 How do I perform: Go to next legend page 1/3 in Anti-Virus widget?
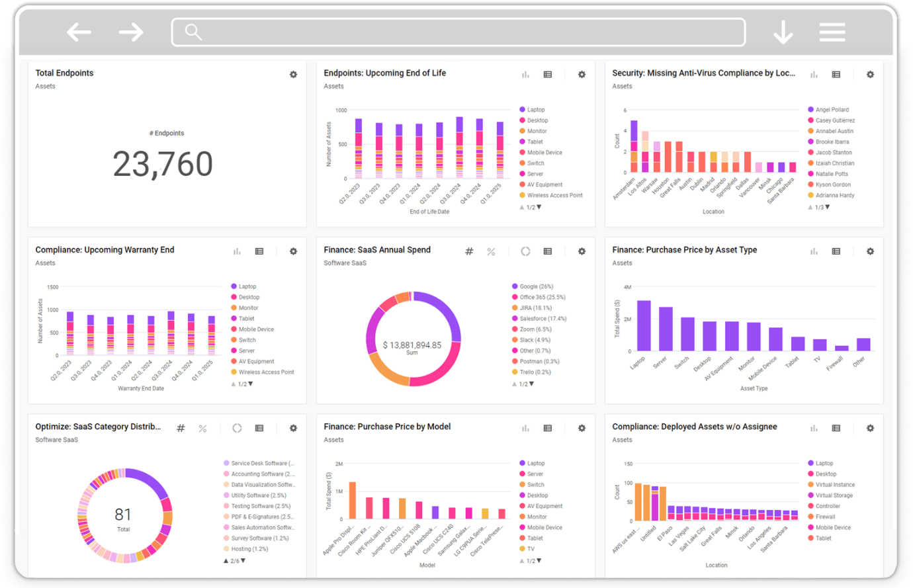828,207
